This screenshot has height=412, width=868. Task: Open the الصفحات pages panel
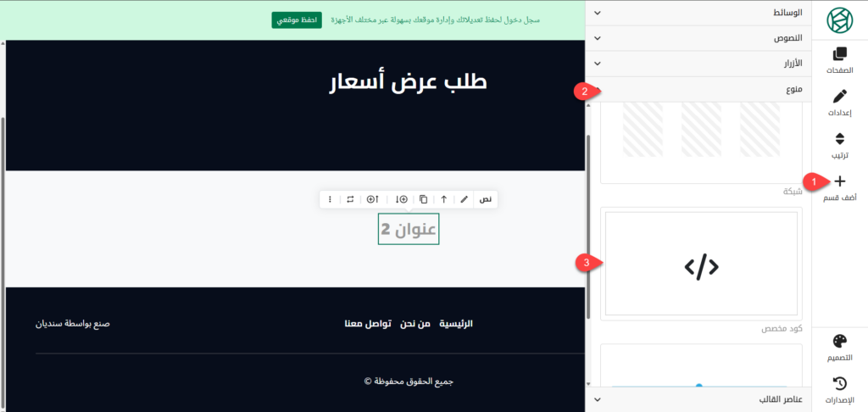tap(839, 62)
